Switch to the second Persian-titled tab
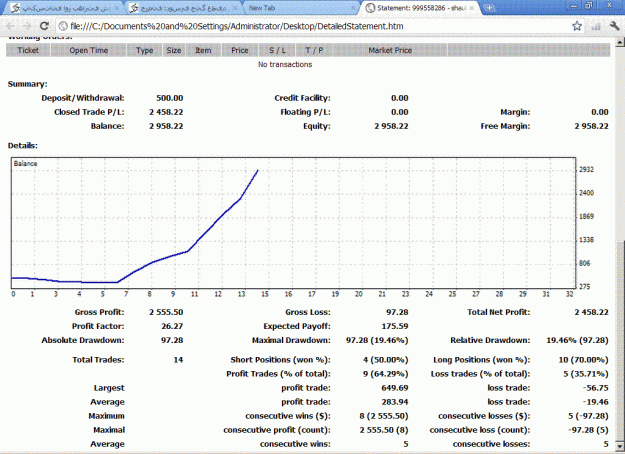 [181, 8]
